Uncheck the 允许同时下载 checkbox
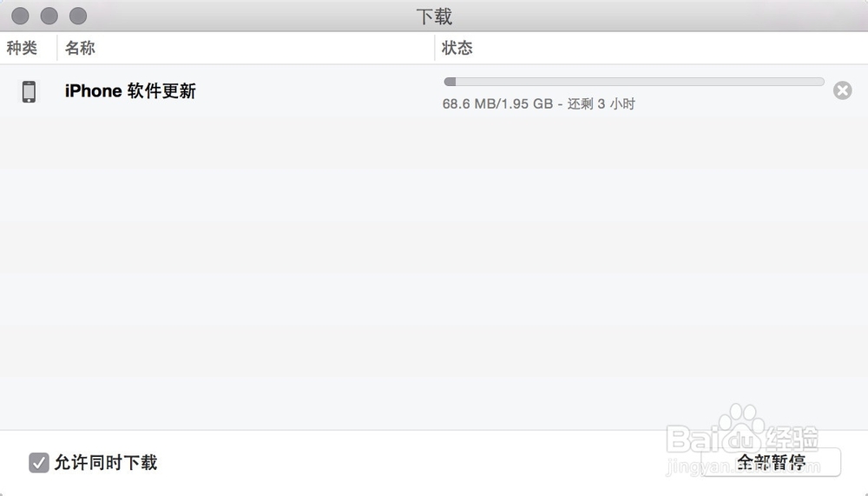The image size is (868, 496). pos(39,462)
